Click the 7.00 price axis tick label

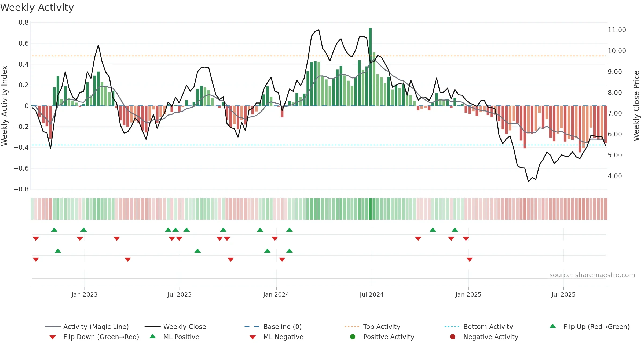tap(615, 113)
